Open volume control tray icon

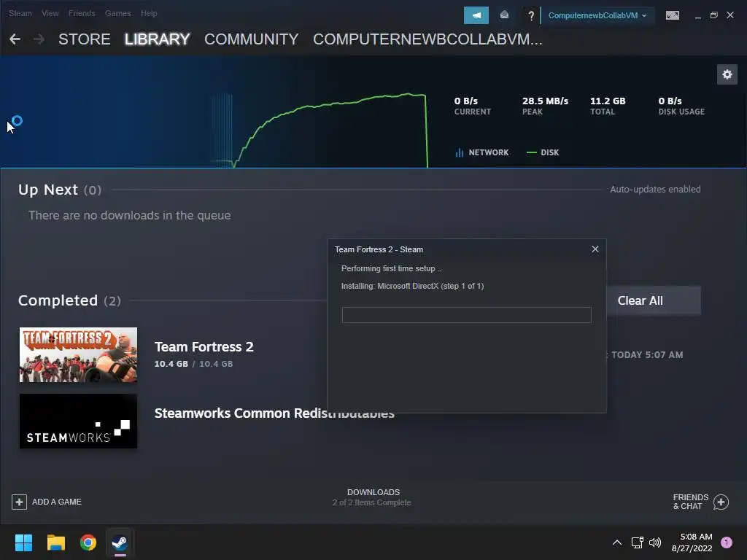click(655, 542)
